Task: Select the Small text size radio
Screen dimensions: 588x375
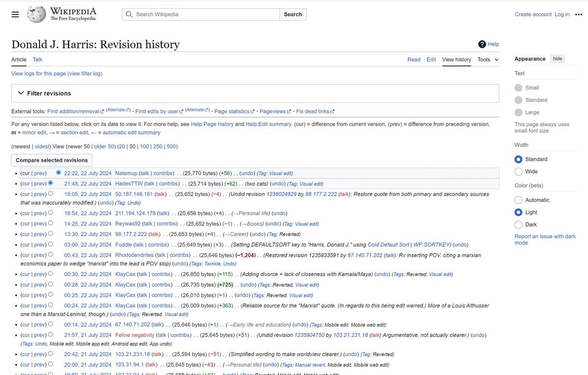Action: tap(518, 88)
